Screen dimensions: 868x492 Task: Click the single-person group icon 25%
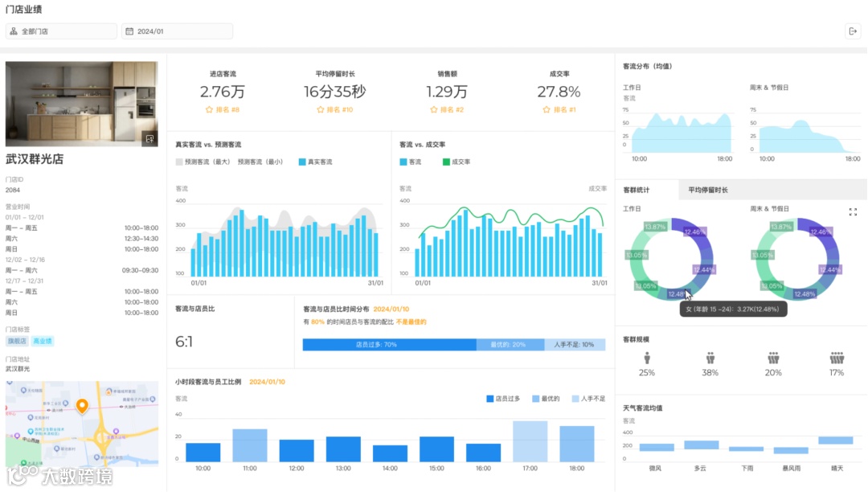click(x=646, y=358)
